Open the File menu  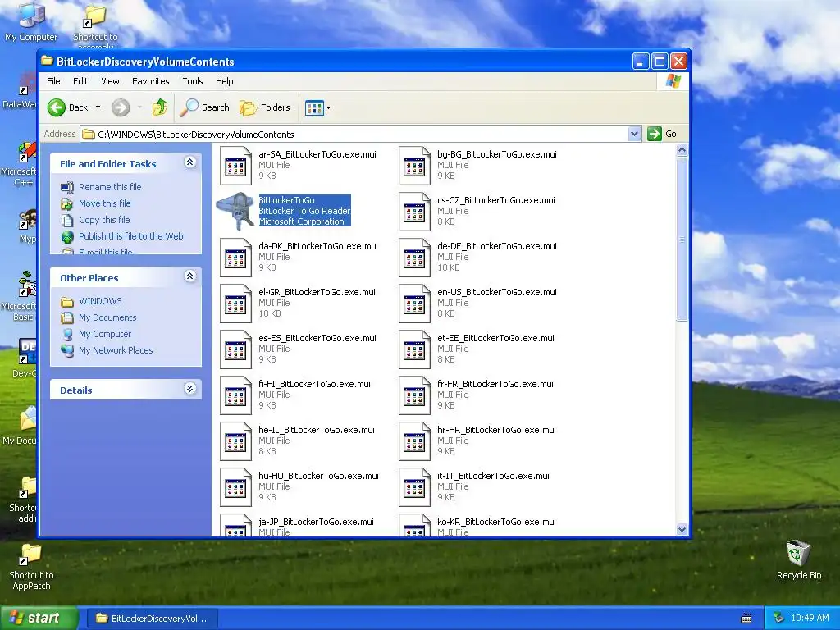53,81
